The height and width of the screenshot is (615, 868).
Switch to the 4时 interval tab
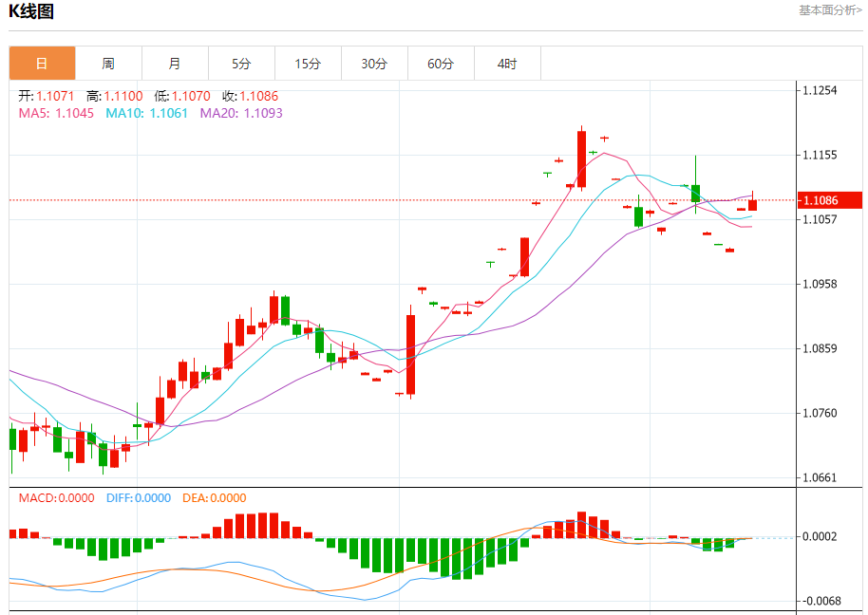(507, 64)
